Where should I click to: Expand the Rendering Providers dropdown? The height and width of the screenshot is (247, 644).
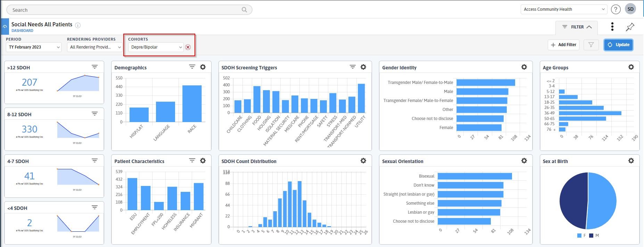94,47
